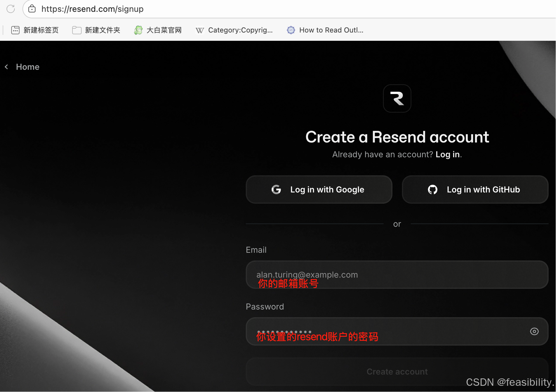
Task: Reload the page with the refresh icon
Action: [x=11, y=9]
